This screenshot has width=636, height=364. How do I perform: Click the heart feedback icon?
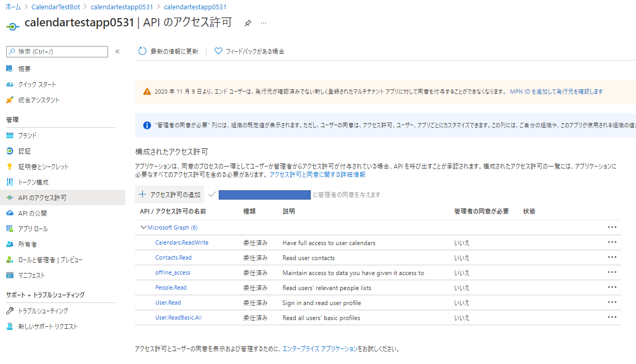pyautogui.click(x=218, y=51)
